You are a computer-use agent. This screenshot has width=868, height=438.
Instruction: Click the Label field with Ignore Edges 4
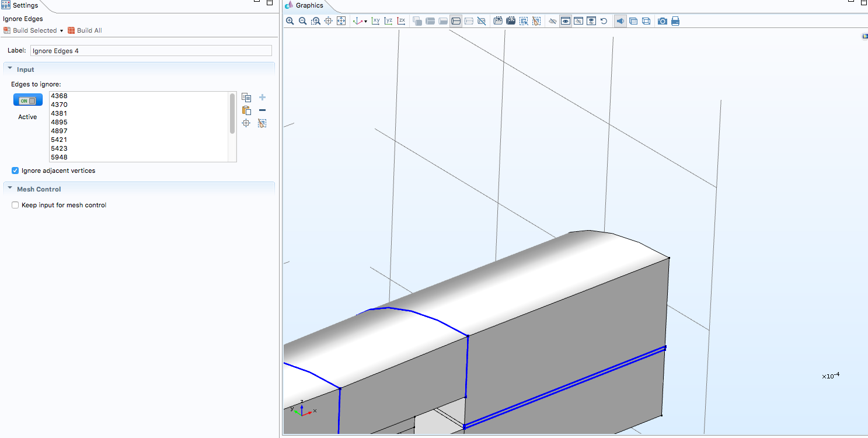point(151,51)
